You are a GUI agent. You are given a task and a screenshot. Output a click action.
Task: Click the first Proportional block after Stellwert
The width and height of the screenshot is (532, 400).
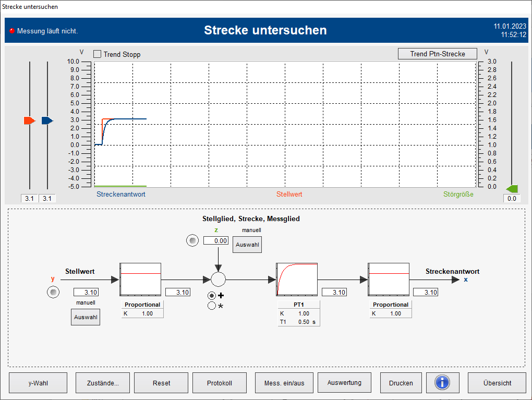(140, 280)
